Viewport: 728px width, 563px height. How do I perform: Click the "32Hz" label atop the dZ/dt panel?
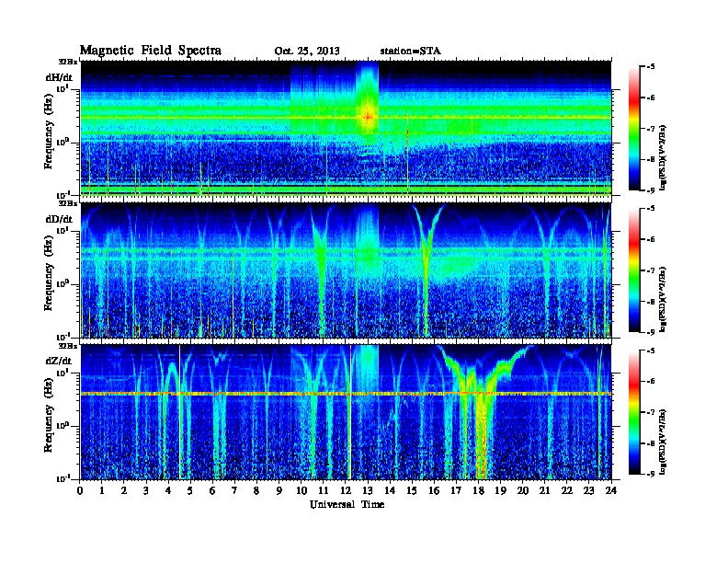click(68, 346)
